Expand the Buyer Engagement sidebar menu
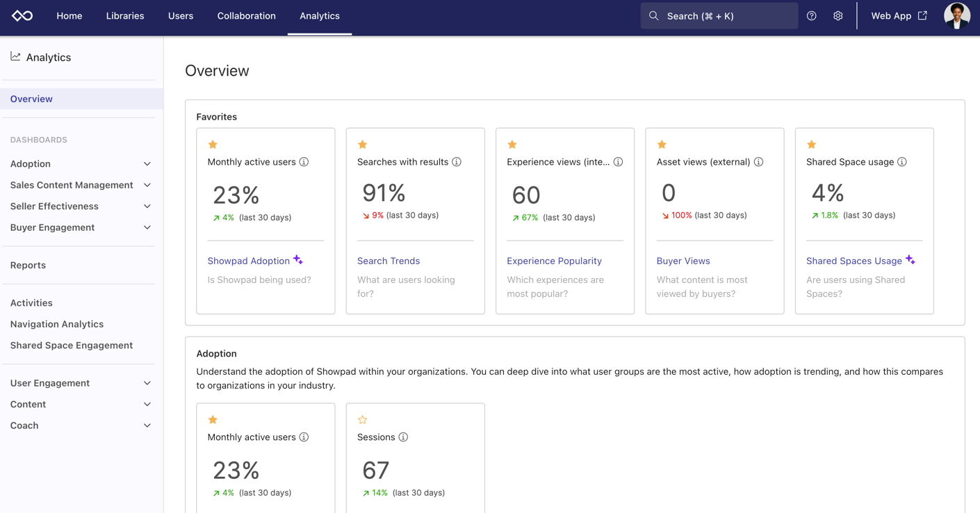Screen dimensions: 980x513 [x=147, y=227]
